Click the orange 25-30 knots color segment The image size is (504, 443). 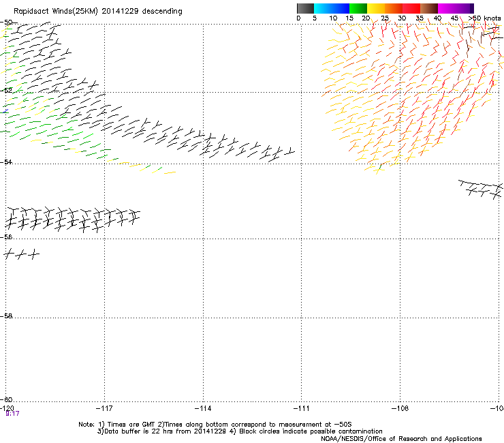click(x=394, y=8)
